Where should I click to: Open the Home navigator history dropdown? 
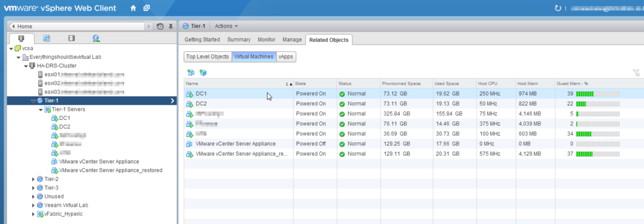click(149, 27)
